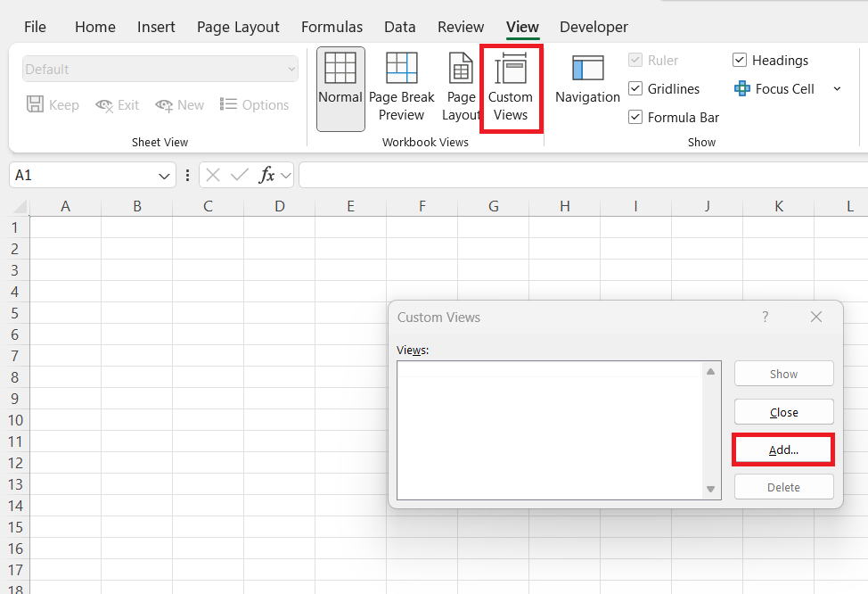
Task: Click the help question mark in Custom Views dialog
Action: tap(765, 317)
